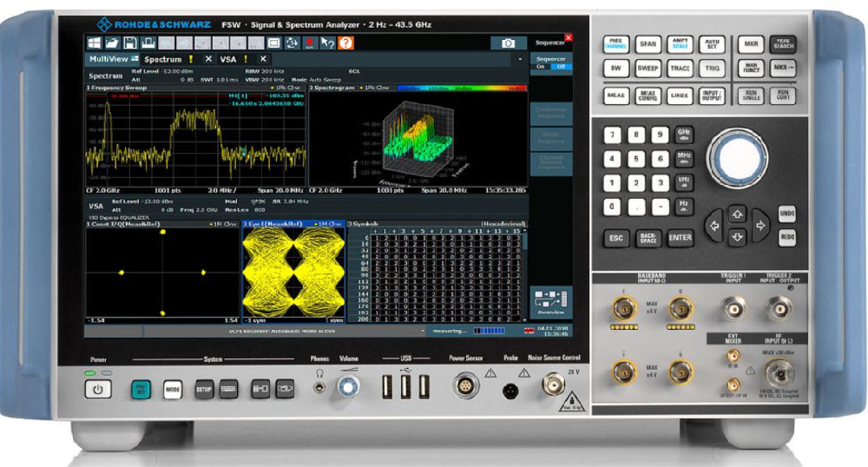Turn the Sequencer On
Image resolution: width=868 pixels, height=467 pixels.
pyautogui.click(x=540, y=66)
